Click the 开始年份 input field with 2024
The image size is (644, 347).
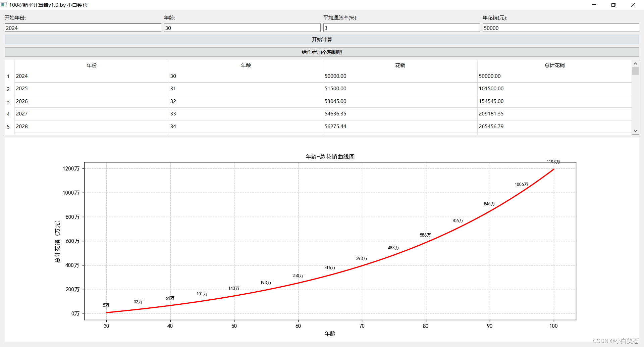click(83, 28)
